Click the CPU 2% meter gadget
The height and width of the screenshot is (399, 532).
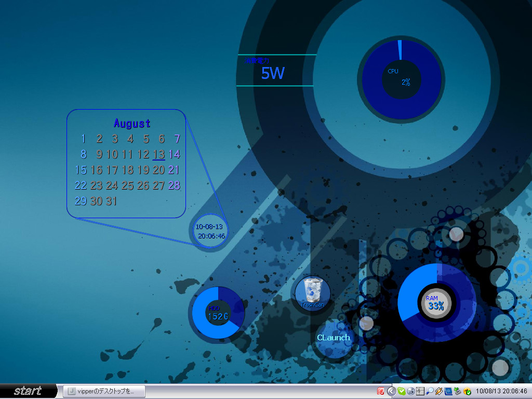[x=402, y=79]
